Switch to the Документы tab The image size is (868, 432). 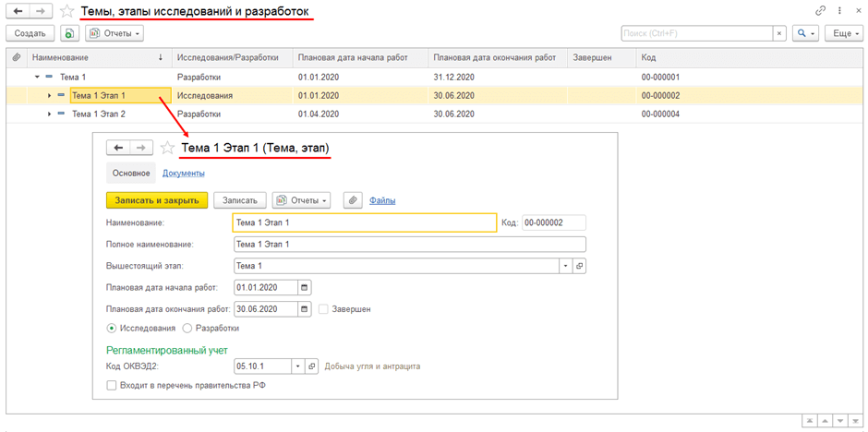click(x=183, y=174)
